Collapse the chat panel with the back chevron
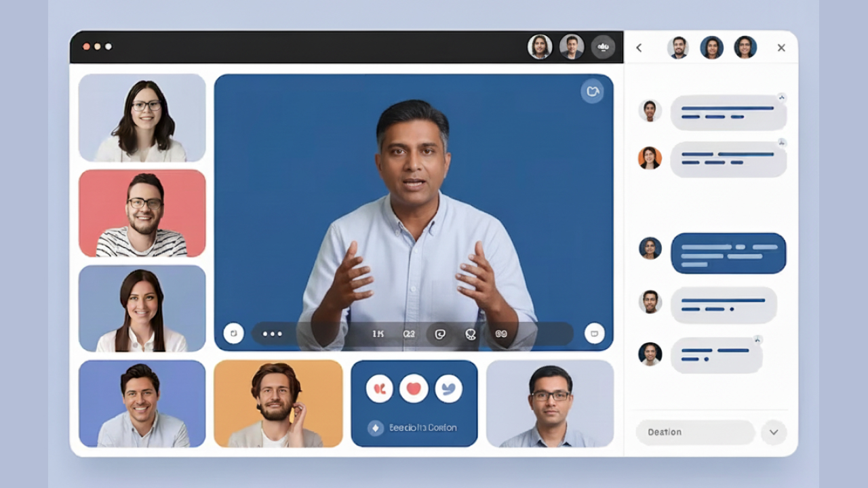 point(639,47)
